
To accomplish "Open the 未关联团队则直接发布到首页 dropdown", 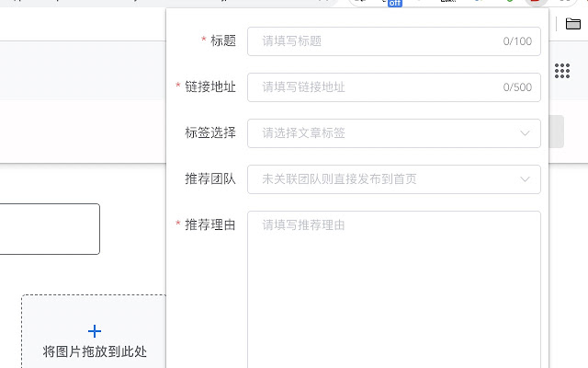I will pos(394,179).
